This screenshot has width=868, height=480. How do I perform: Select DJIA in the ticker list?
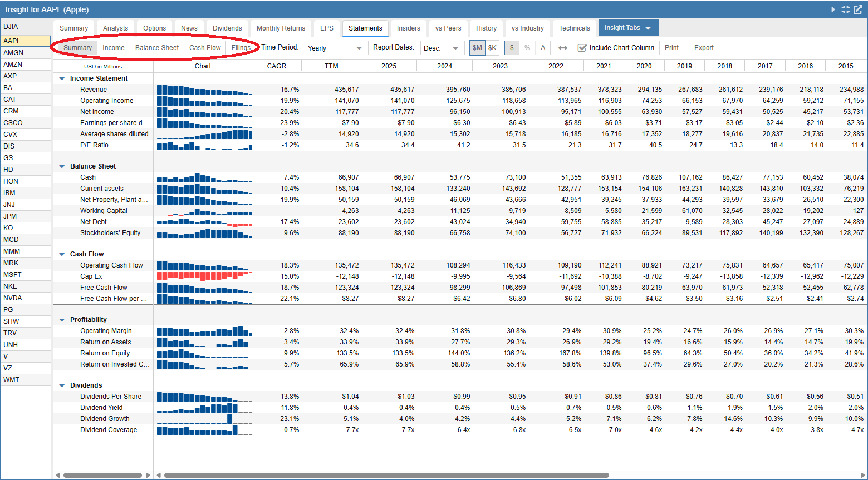26,27
